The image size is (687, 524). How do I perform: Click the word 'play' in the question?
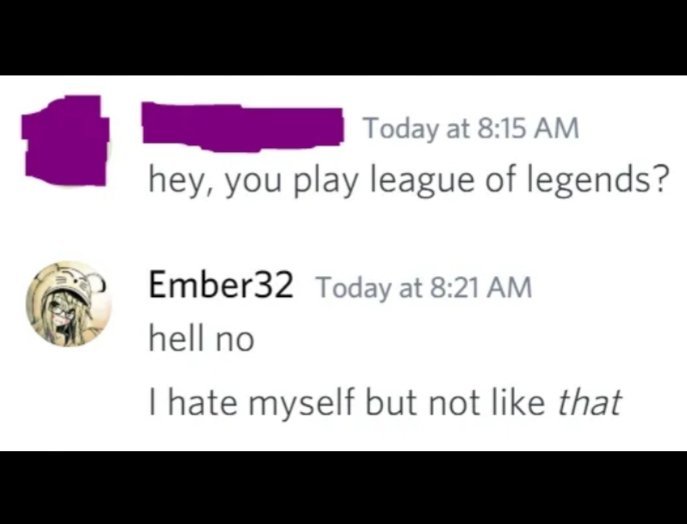(x=324, y=181)
